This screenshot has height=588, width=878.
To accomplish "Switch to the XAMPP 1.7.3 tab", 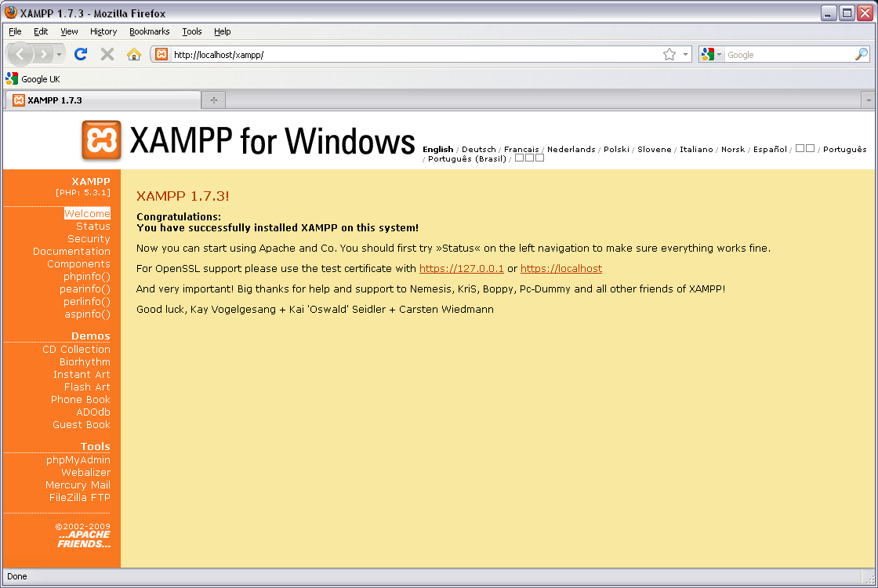I will 102,100.
